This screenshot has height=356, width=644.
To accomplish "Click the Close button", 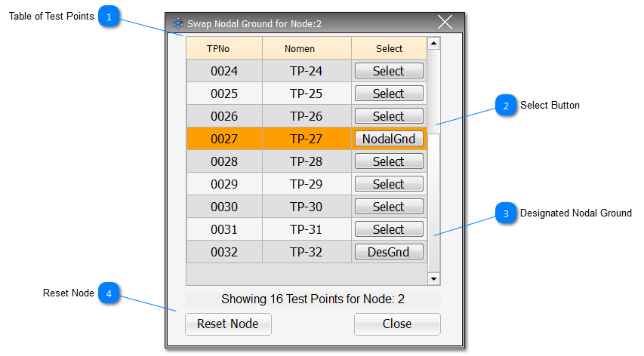I will (397, 324).
